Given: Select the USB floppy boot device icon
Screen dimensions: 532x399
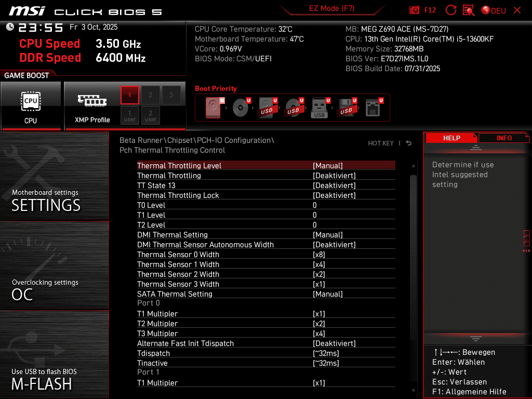Looking at the screenshot, I should [x=347, y=108].
